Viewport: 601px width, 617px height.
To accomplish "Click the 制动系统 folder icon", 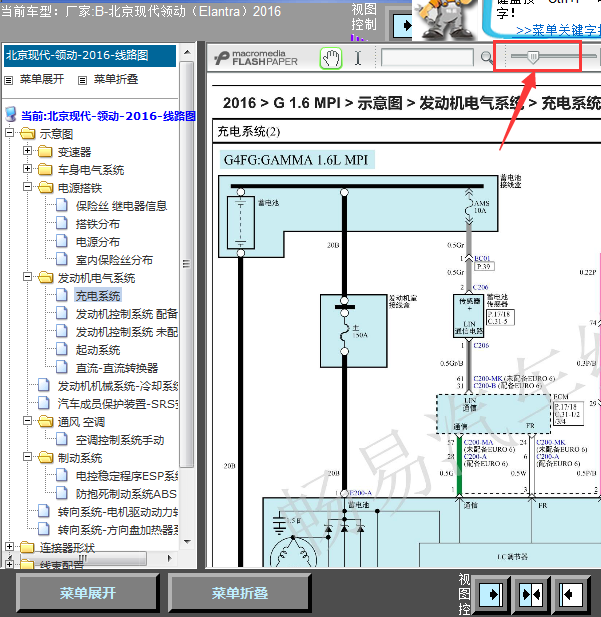I will [x=45, y=458].
